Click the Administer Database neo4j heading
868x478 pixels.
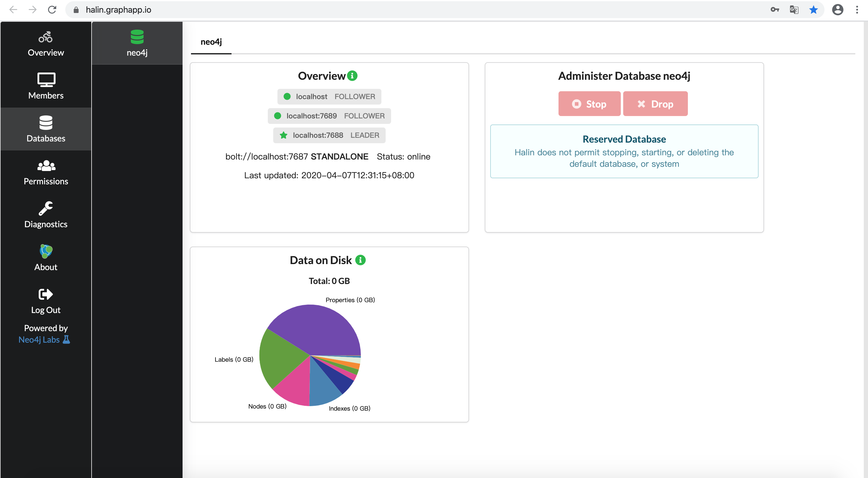pos(624,76)
